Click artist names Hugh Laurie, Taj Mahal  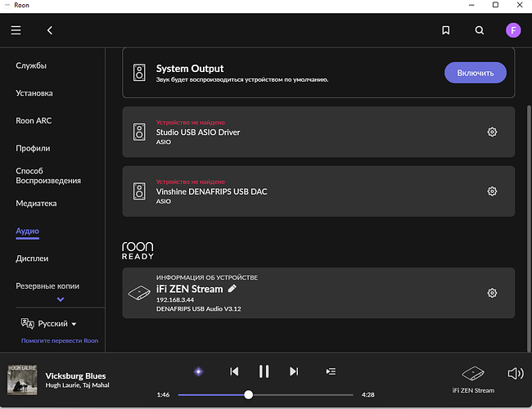(78, 385)
